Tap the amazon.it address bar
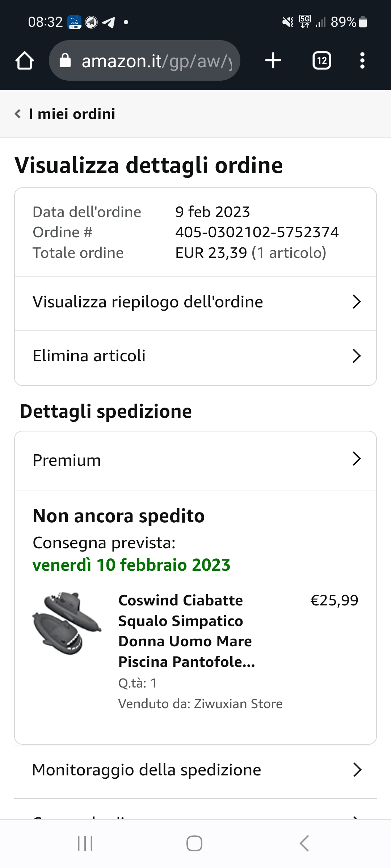The height and width of the screenshot is (868, 391). coord(156,61)
